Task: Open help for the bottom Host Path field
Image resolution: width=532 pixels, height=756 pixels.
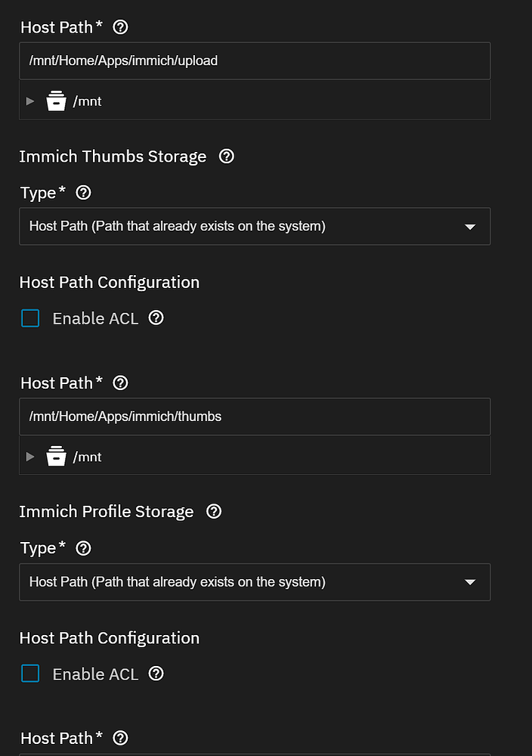Action: click(x=120, y=738)
